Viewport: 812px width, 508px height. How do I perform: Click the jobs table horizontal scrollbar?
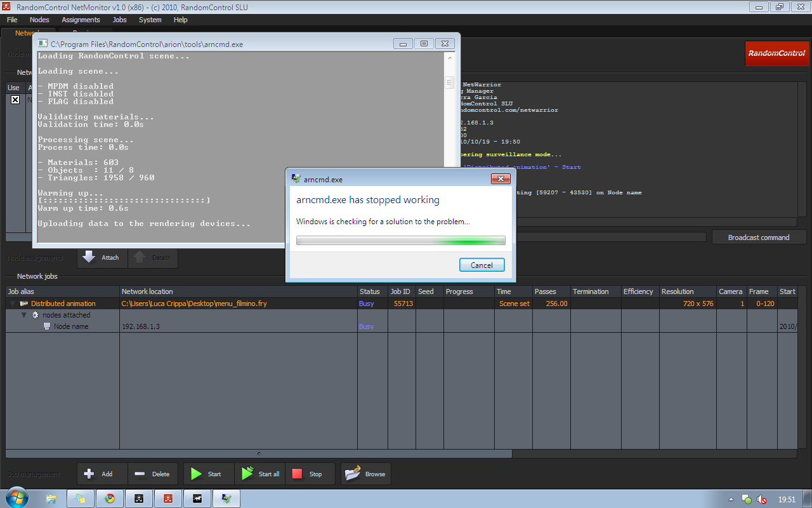(x=259, y=453)
